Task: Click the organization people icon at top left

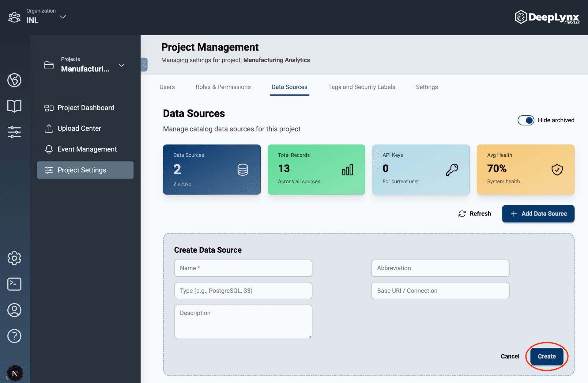Action: click(x=14, y=17)
